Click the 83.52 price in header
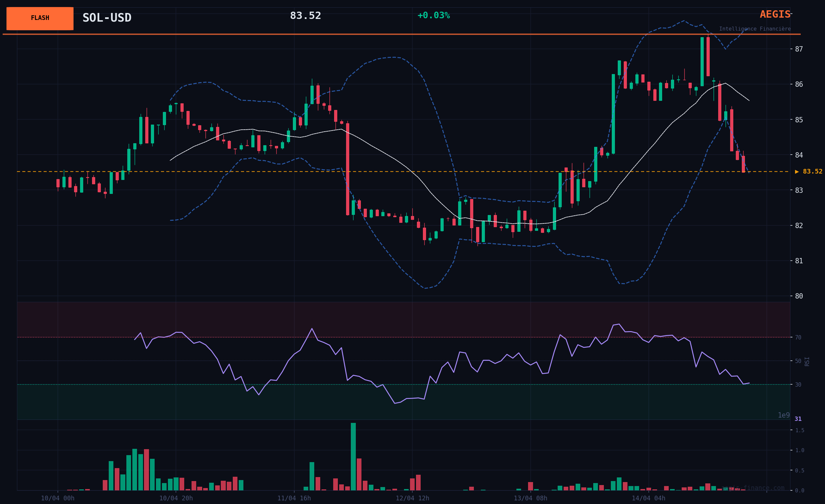The image size is (825, 504). tap(305, 16)
